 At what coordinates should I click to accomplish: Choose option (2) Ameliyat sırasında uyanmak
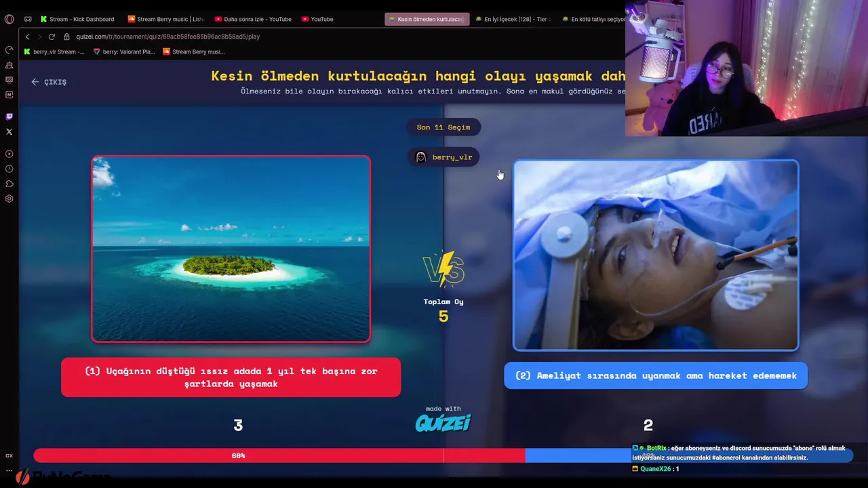tap(656, 375)
